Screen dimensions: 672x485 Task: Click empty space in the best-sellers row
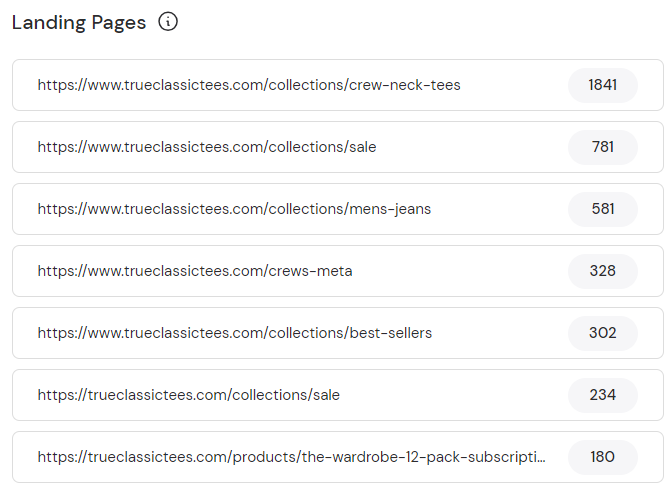[x=500, y=333]
